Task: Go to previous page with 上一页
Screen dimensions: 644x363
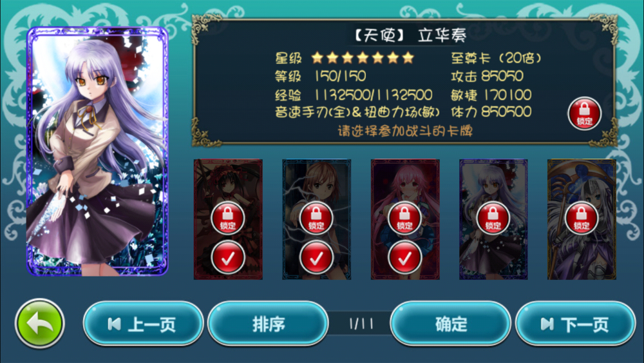Action: tap(144, 324)
